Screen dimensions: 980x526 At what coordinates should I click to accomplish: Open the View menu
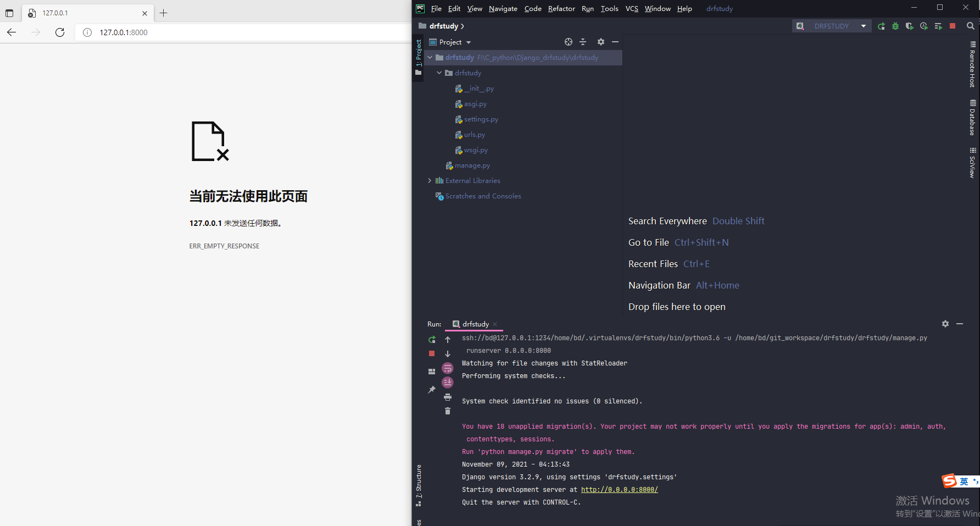pos(475,8)
